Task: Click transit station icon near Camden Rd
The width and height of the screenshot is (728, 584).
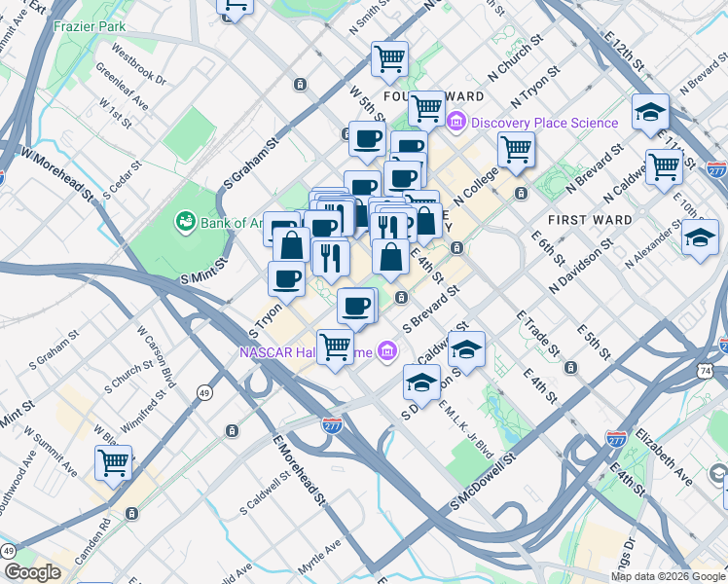Action: coord(131,514)
